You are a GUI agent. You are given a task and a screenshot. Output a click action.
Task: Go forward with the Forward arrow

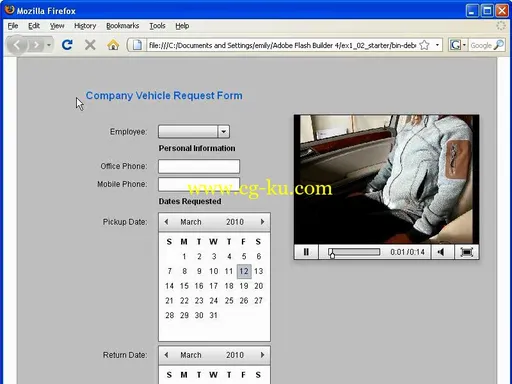pyautogui.click(x=36, y=45)
